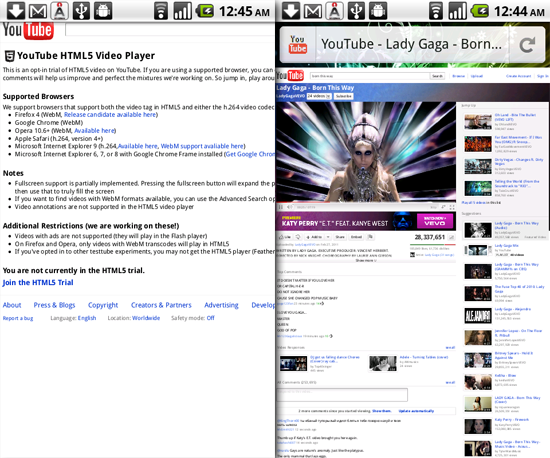The image size is (550, 458).
Task: Open the 24 videos dropdown
Action: point(318,96)
